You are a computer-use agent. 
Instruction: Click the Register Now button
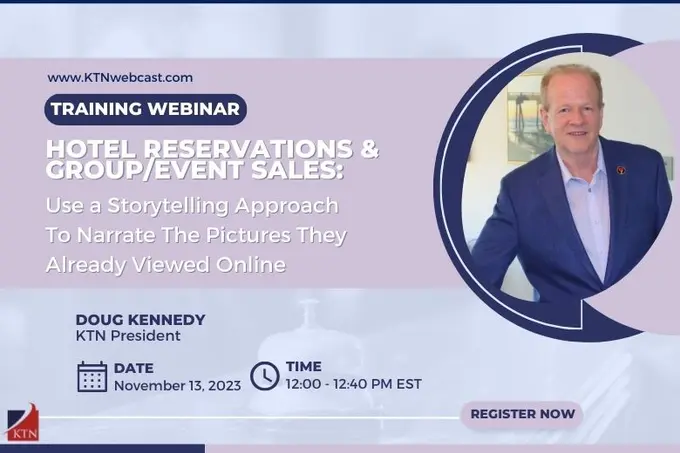coord(522,414)
